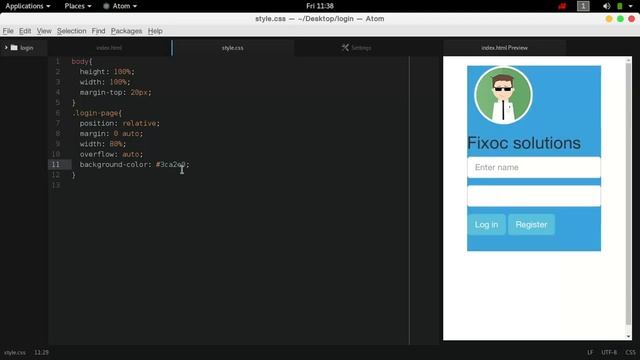
Task: Open the Applications dropdown menu
Action: tap(28, 6)
